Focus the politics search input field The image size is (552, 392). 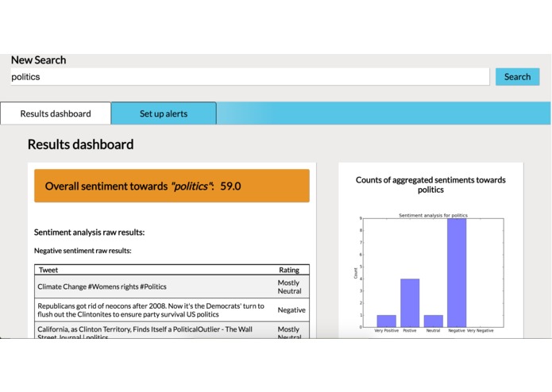tap(250, 77)
